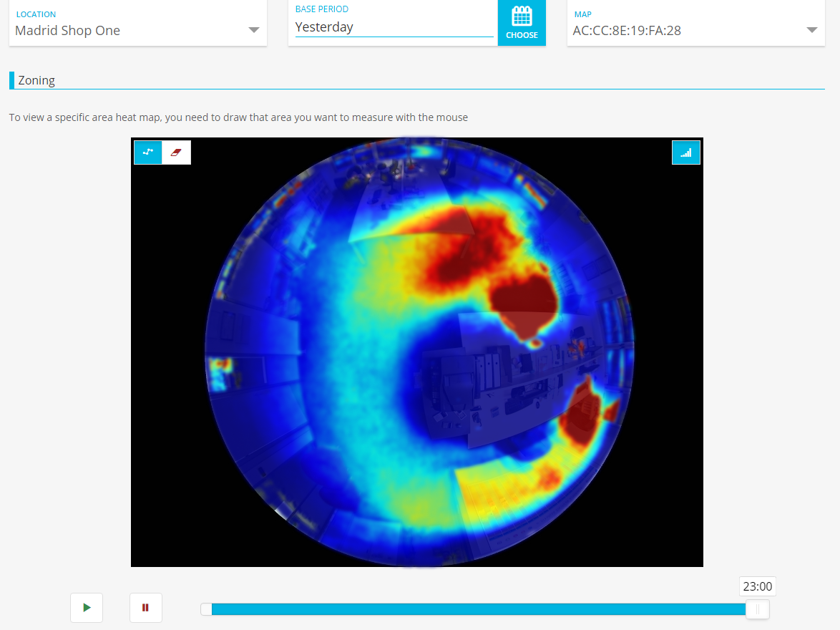Screen dimensions: 840x630
Task: Open the Location dropdown Madrid Shop One
Action: (137, 31)
